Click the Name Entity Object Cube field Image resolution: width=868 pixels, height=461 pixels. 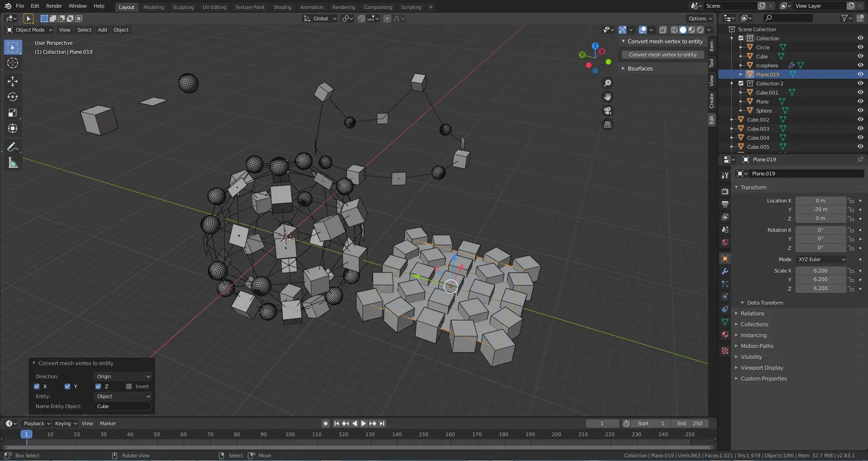tap(123, 406)
